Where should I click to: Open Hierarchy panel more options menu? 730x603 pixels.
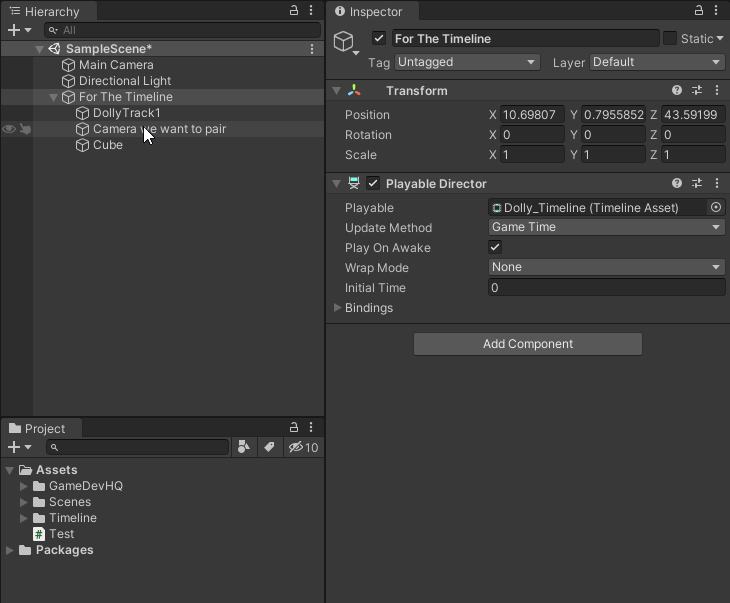[311, 10]
